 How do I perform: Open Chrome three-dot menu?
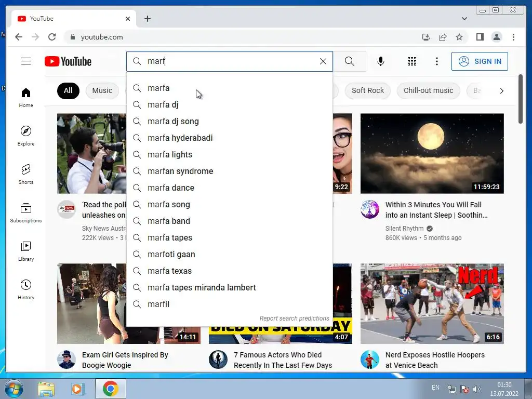(x=513, y=37)
